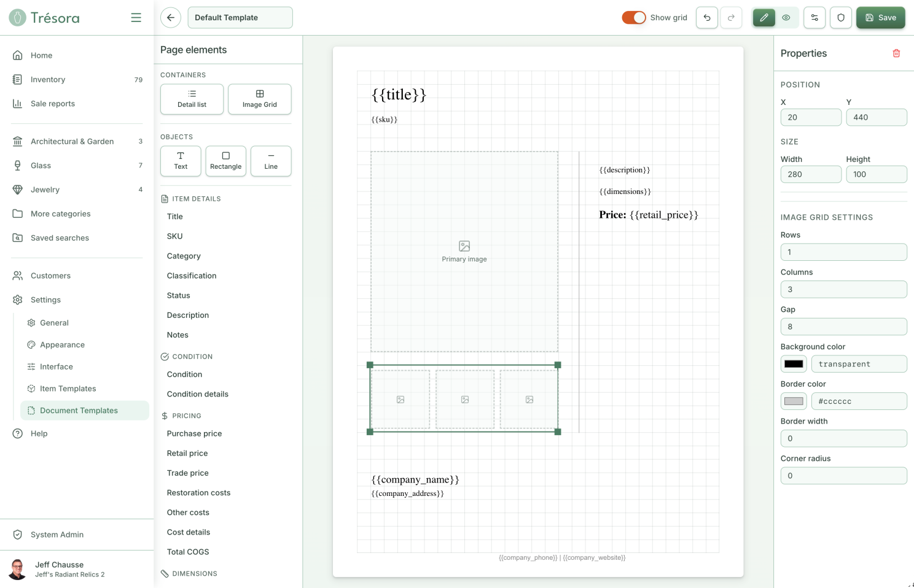
Task: Add an Image Grid container
Action: tap(259, 99)
